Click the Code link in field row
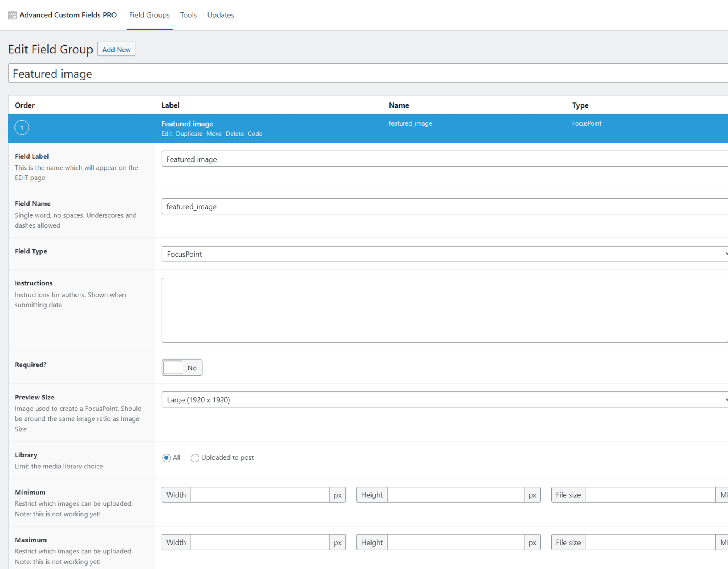The image size is (728, 569). (x=255, y=134)
